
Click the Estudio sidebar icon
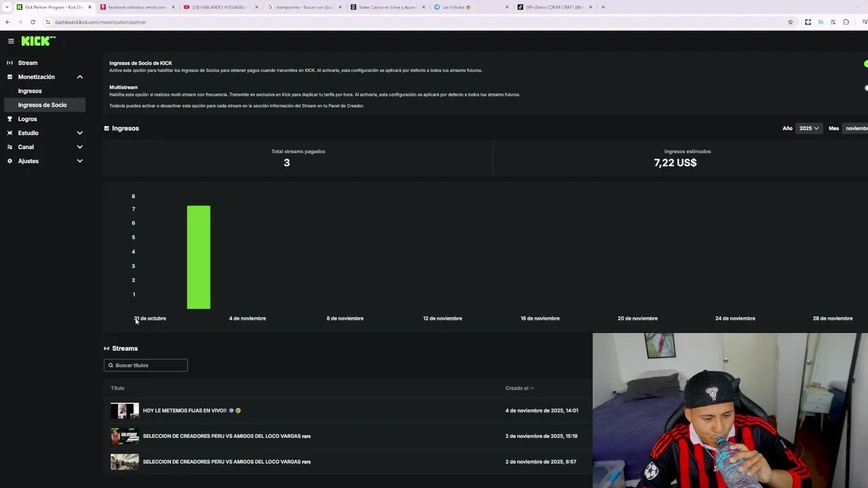(9, 133)
